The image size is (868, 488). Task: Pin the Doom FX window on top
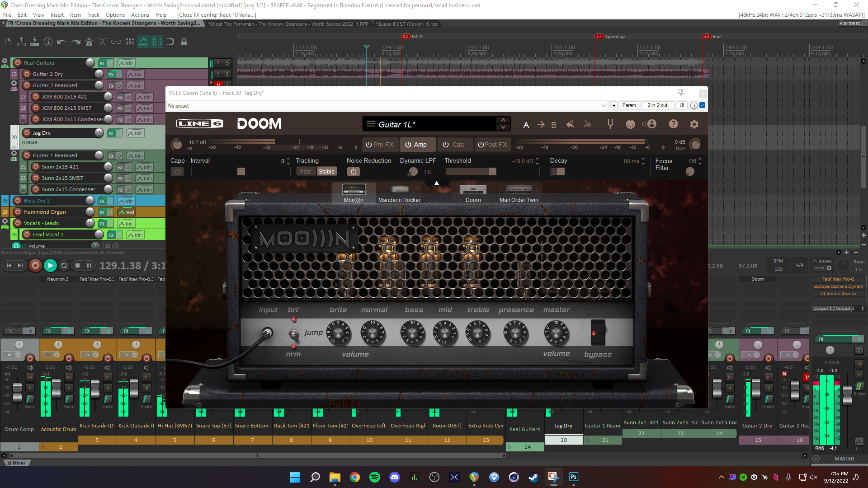point(681,93)
